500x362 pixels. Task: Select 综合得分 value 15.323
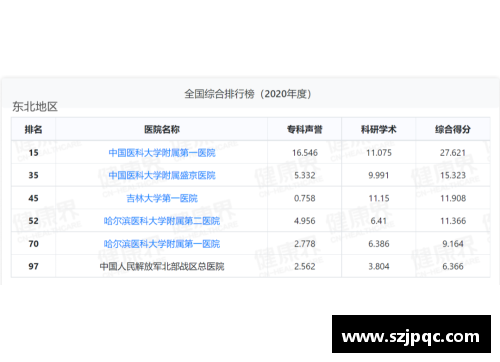pos(453,175)
